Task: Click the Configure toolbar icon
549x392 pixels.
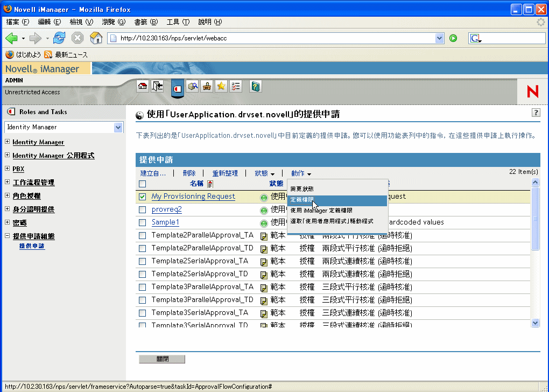Action: (x=207, y=86)
